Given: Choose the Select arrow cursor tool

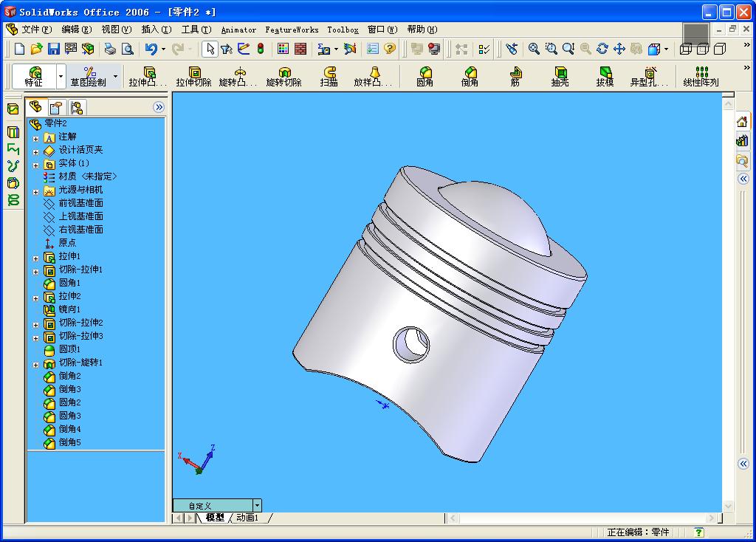Looking at the screenshot, I should (x=210, y=49).
